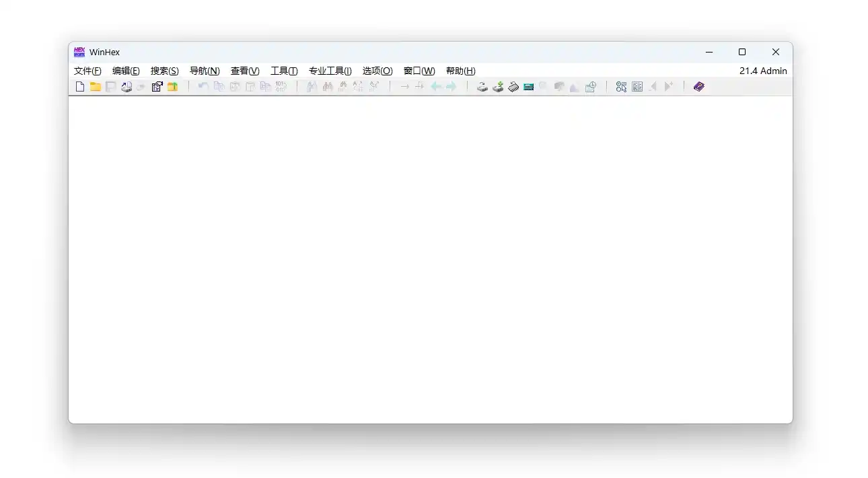Click the options icon with cursor and circles
This screenshot has width=868, height=478.
click(x=621, y=87)
